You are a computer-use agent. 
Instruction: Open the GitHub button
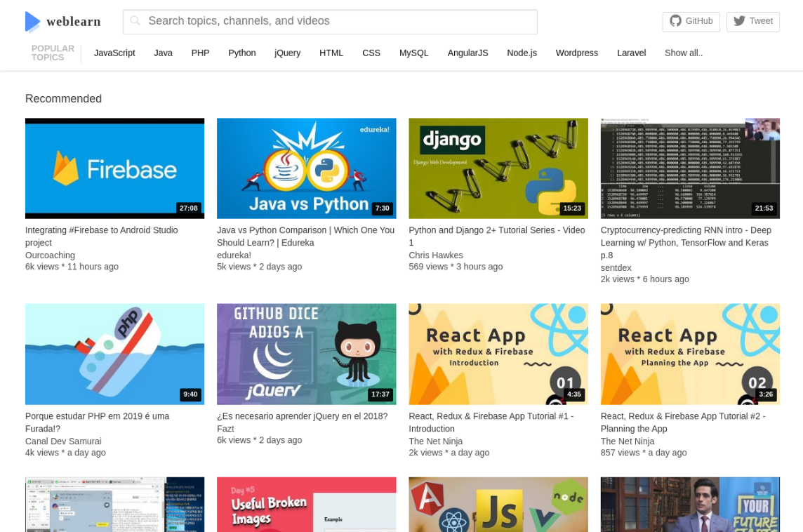point(691,22)
